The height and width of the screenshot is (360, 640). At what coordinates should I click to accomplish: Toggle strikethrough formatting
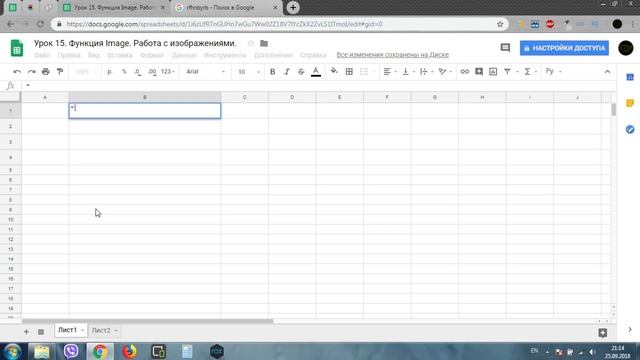pyautogui.click(x=301, y=71)
